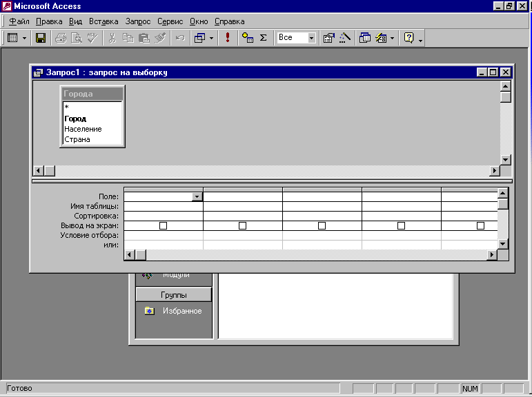Click the scroll-down arrow of the table pane
This screenshot has width=532, height=397.
(506, 160)
